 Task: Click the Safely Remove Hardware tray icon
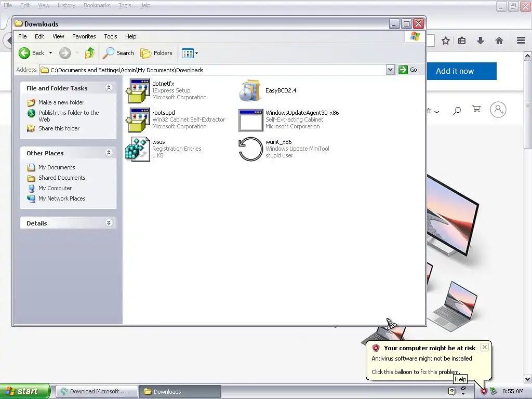pyautogui.click(x=493, y=392)
